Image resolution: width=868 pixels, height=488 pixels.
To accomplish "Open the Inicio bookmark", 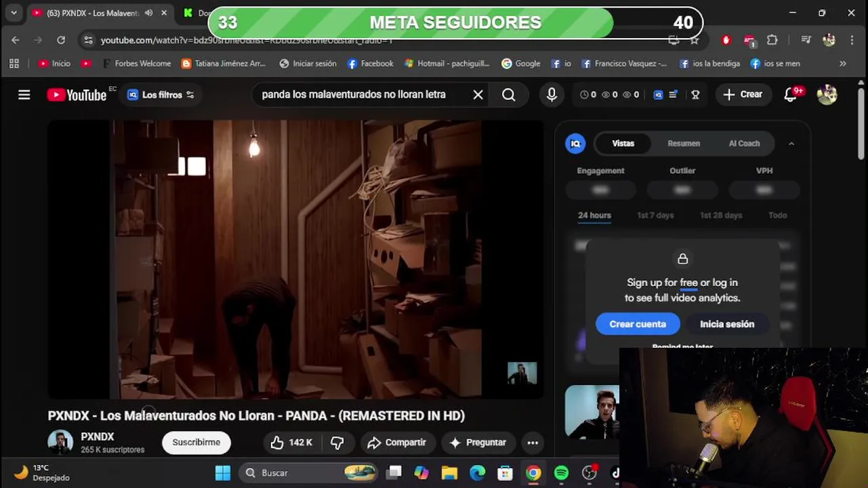I will 54,64.
